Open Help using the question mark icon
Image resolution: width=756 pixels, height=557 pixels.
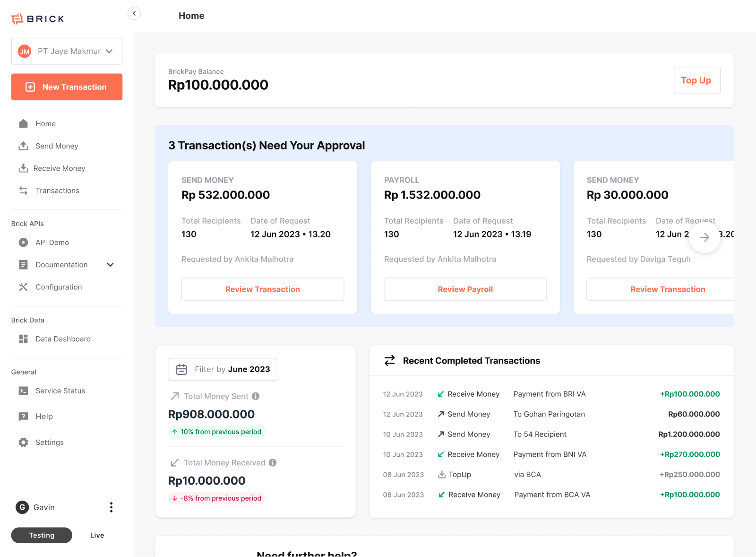point(23,416)
